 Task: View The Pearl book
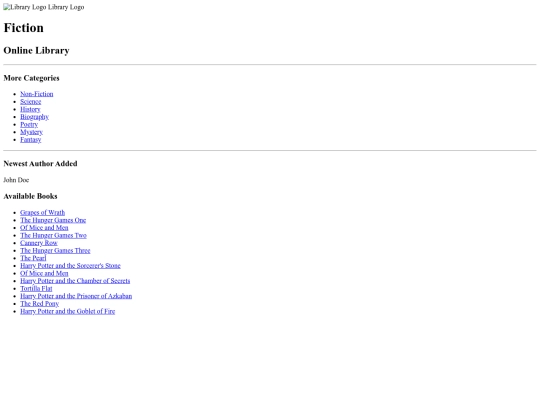click(x=33, y=258)
